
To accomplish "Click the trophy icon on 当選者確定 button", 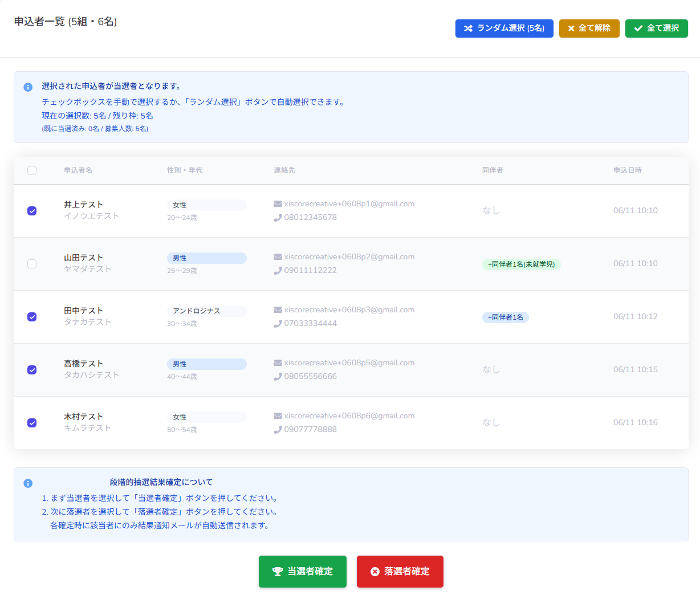I will coord(278,572).
